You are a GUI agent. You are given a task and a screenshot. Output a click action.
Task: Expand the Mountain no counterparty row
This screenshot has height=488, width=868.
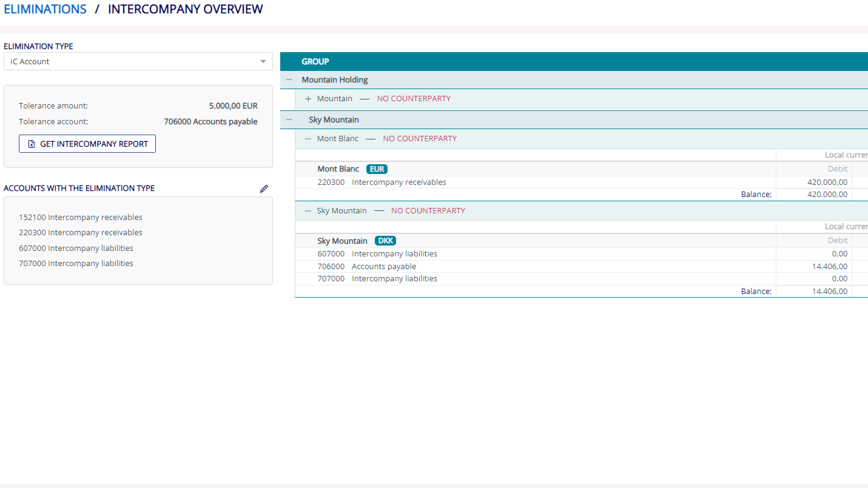(308, 99)
